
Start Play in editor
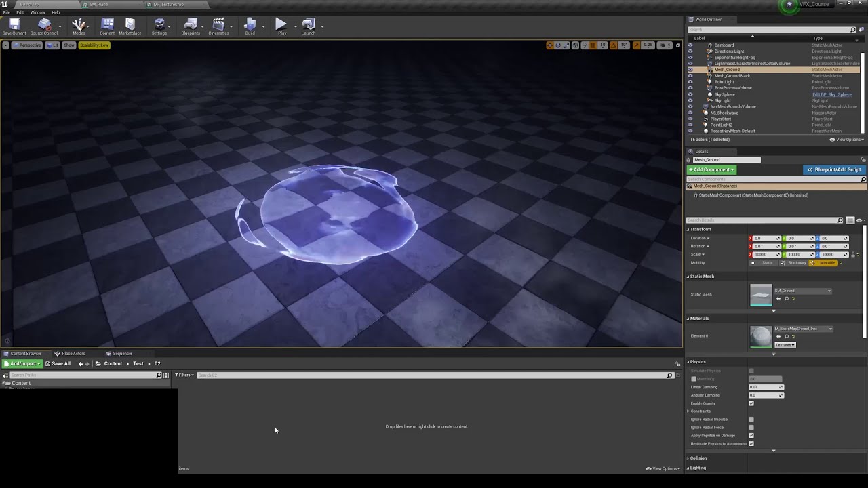pos(281,26)
